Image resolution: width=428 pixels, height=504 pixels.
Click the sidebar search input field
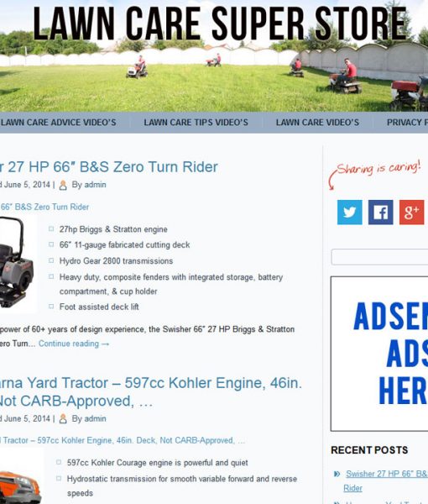coord(379,257)
